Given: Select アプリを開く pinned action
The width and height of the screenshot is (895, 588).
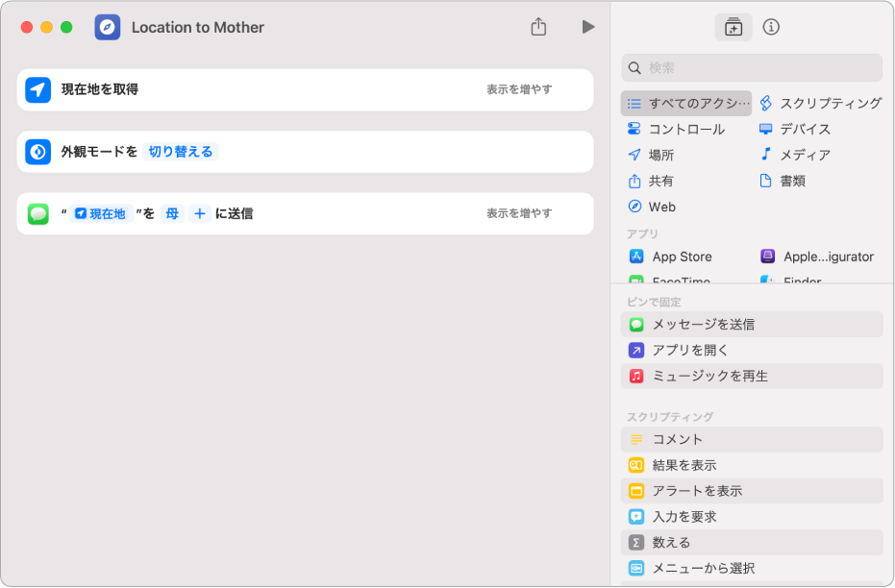Looking at the screenshot, I should [752, 350].
